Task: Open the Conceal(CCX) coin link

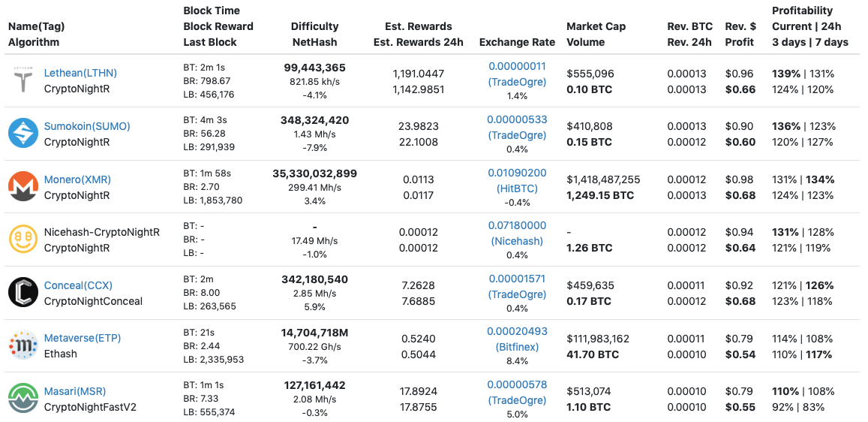Action: [x=78, y=285]
